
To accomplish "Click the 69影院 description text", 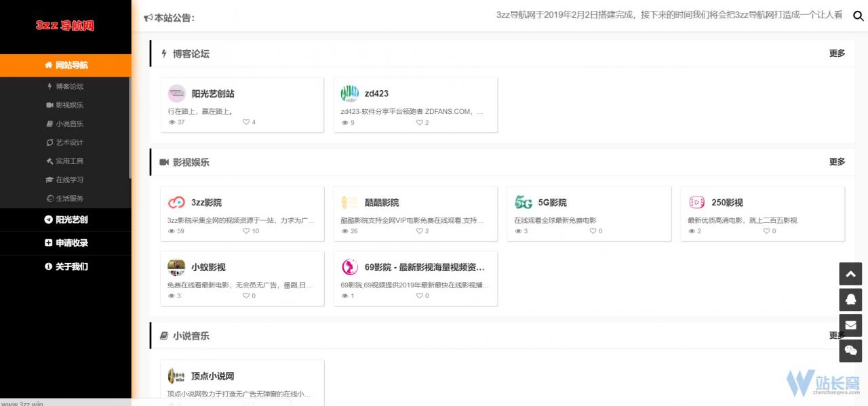I will pos(414,285).
